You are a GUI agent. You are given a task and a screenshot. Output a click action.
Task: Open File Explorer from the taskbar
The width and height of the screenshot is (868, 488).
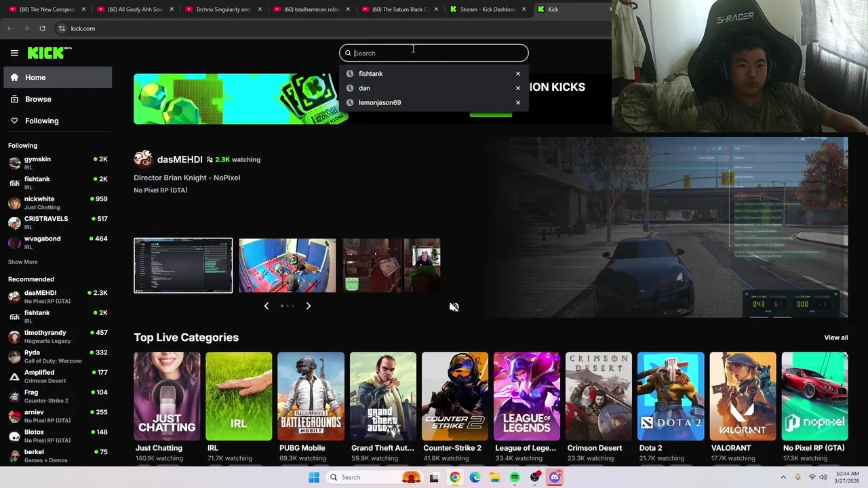click(x=495, y=477)
